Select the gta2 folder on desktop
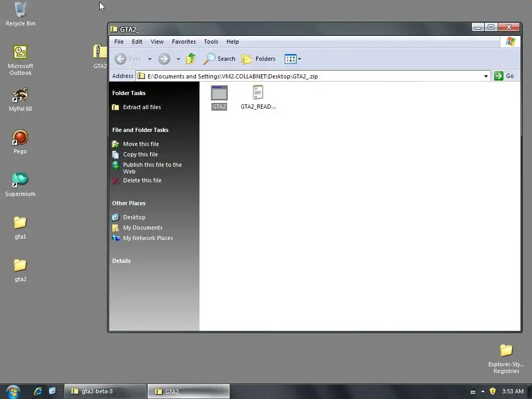Screen dimensions: 532x399 click(20, 270)
